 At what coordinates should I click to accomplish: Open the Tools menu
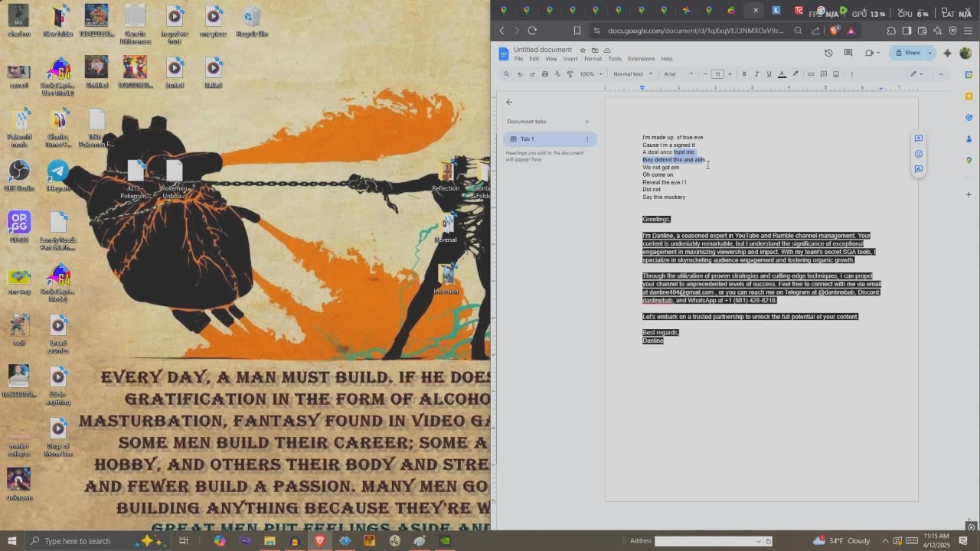click(615, 59)
